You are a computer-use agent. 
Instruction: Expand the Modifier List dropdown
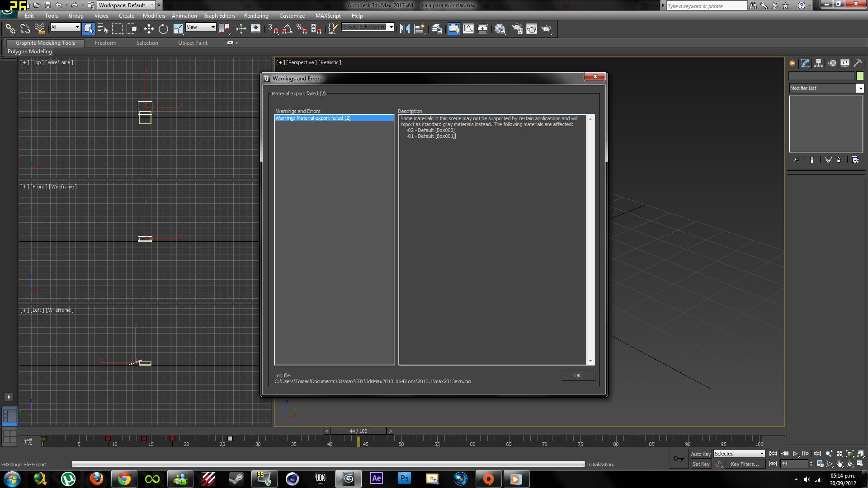click(860, 88)
